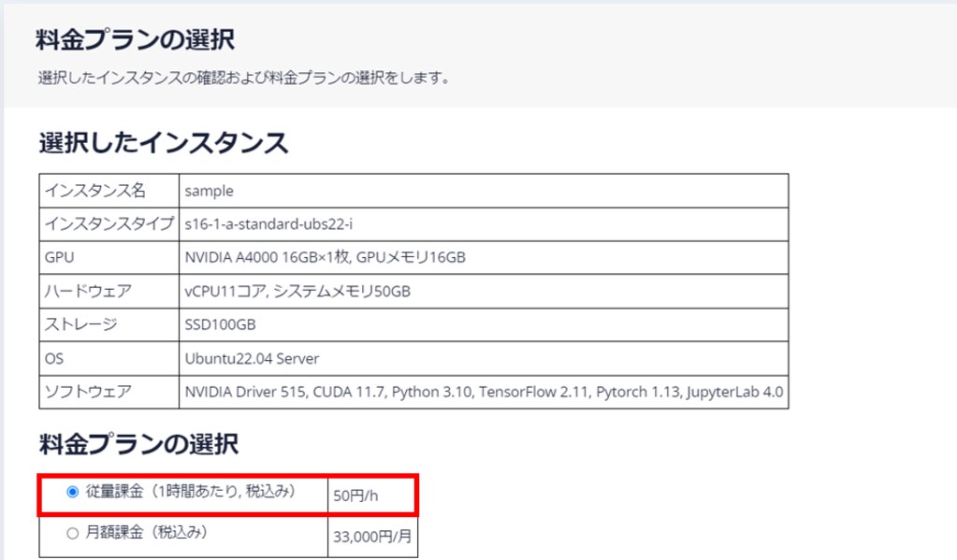Click the NVIDIA A4000 16GB GPU value
This screenshot has height=560, width=957.
click(326, 257)
